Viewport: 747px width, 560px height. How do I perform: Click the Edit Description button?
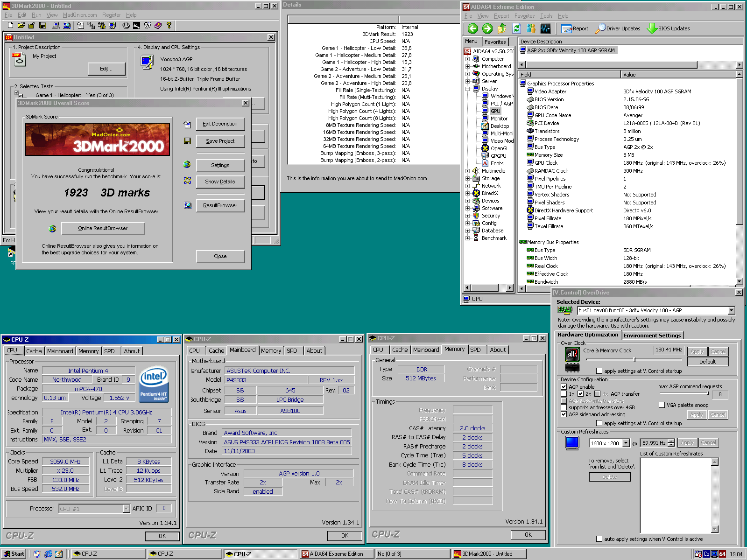220,124
